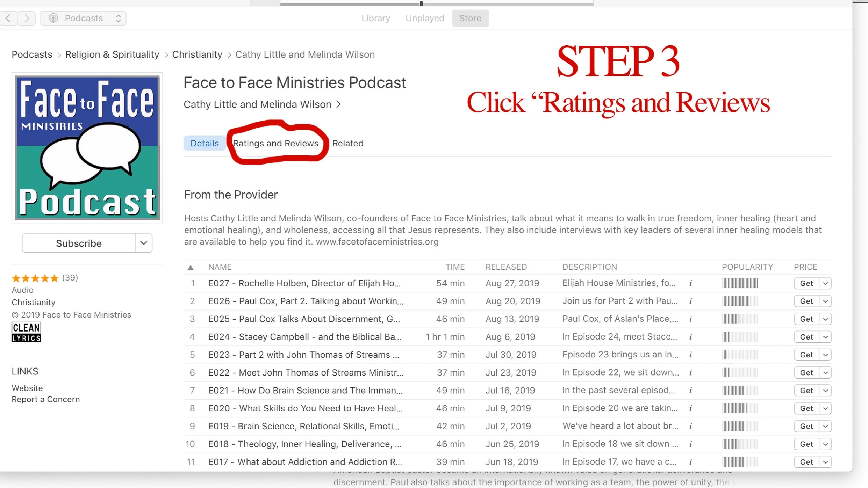868x488 pixels.
Task: Show info for episode E024 description
Action: coord(690,337)
